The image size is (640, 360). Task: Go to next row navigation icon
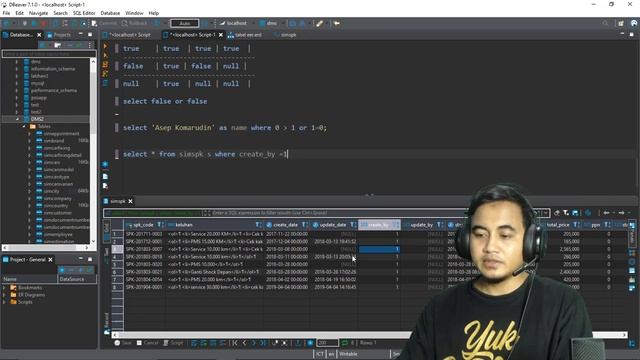pyautogui.click(x=254, y=343)
